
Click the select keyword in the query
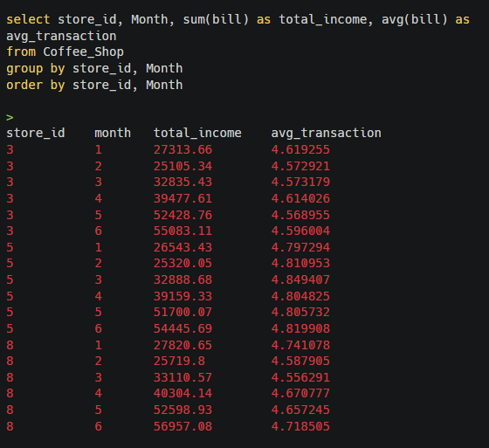click(28, 20)
